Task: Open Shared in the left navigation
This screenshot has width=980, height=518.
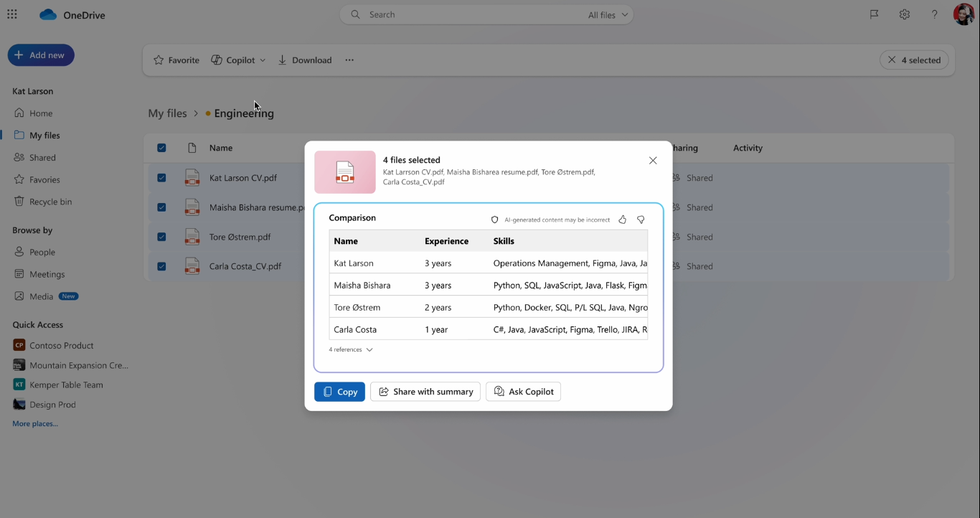Action: 42,157
